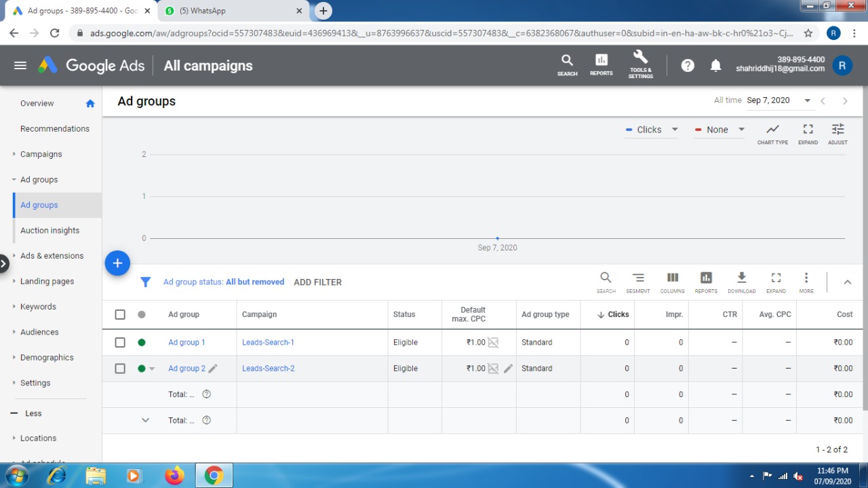Collapse the table toolbar chevron
Screen dimensions: 868x488
tap(847, 282)
